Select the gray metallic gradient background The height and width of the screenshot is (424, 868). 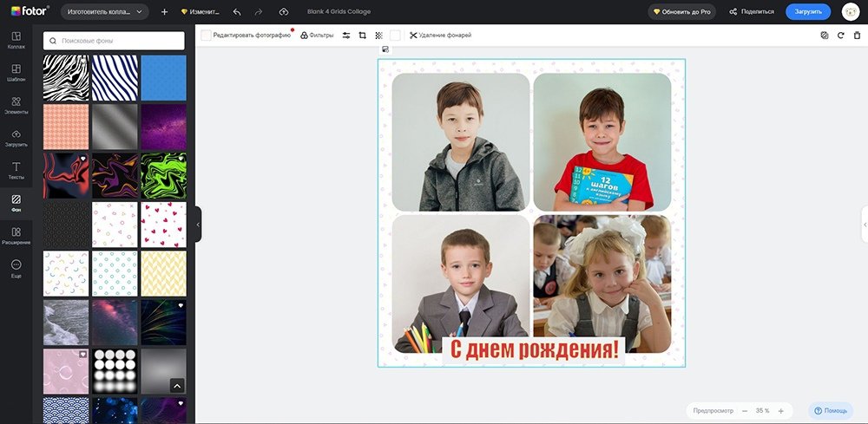click(x=115, y=127)
